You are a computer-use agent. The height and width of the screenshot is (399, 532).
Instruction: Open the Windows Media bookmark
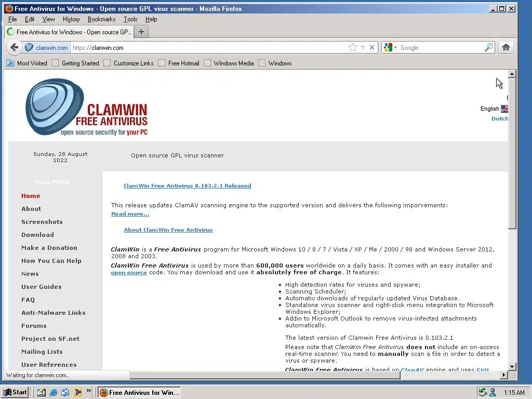click(229, 63)
